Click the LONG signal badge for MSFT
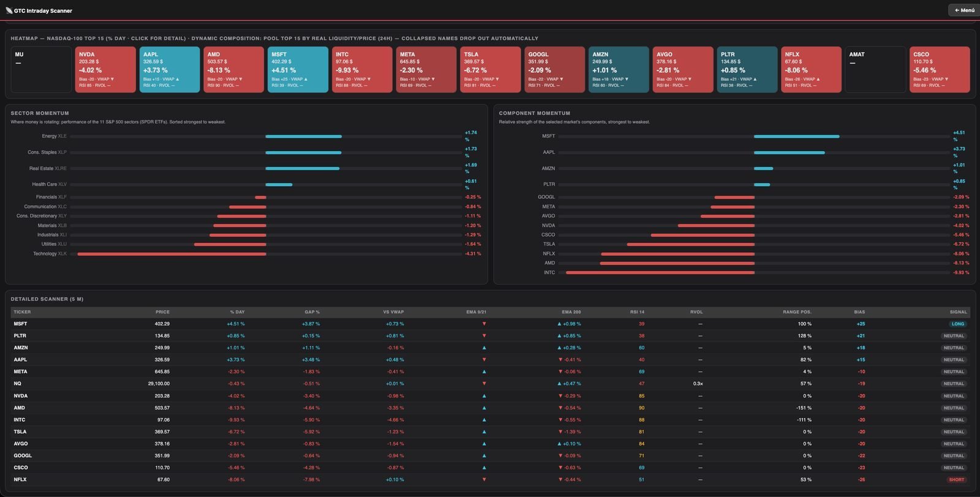Screen dimensions: 980x497 click(957, 324)
